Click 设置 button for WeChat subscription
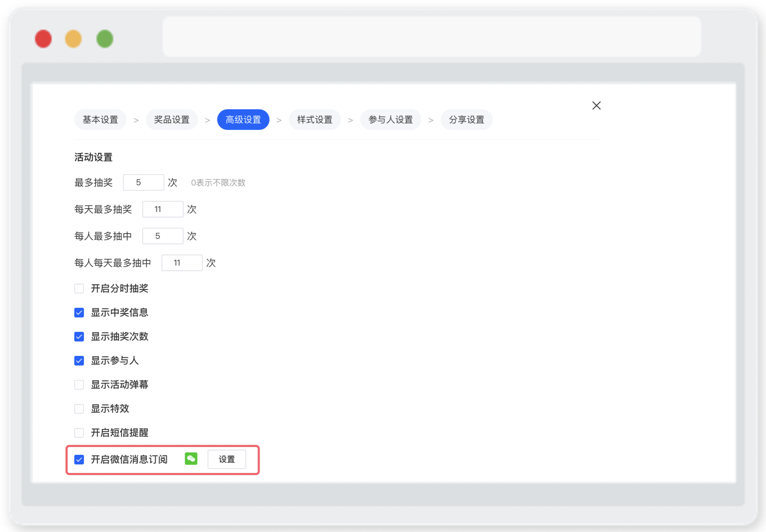 tap(227, 459)
